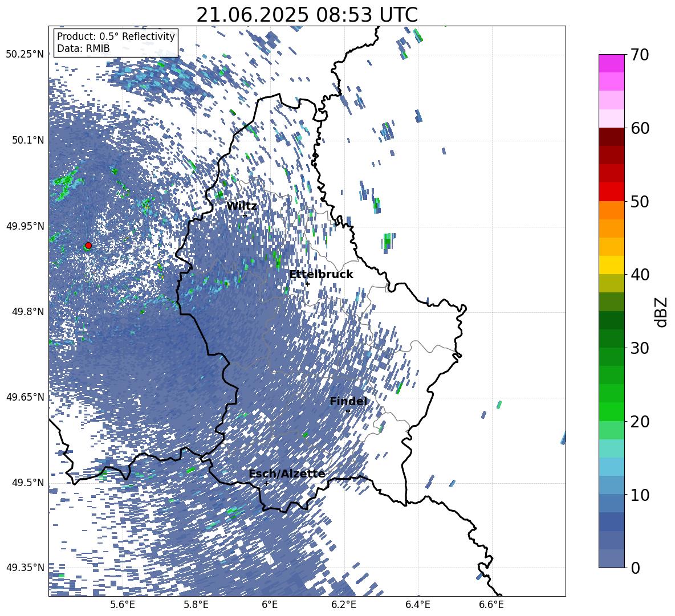This screenshot has height=616, width=675.
Task: Click the 49.95°N latitude label
Action: tap(25, 226)
